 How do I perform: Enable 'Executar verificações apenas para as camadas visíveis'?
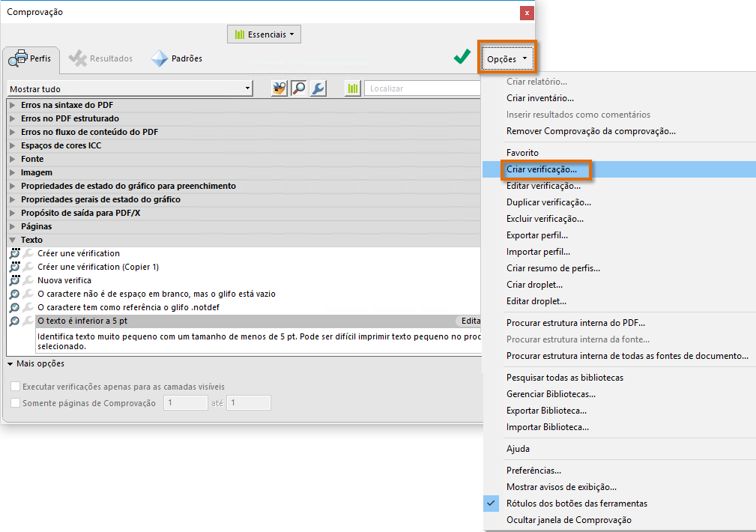[x=13, y=386]
